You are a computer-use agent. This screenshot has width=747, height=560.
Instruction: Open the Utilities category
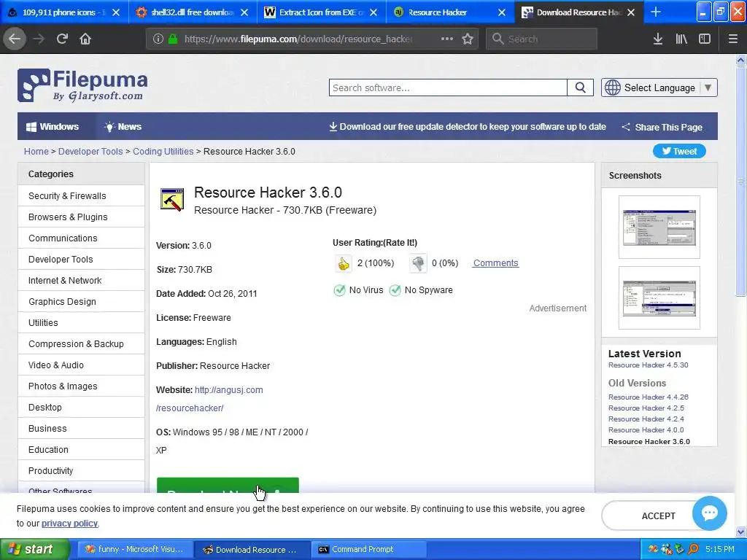(x=81, y=323)
